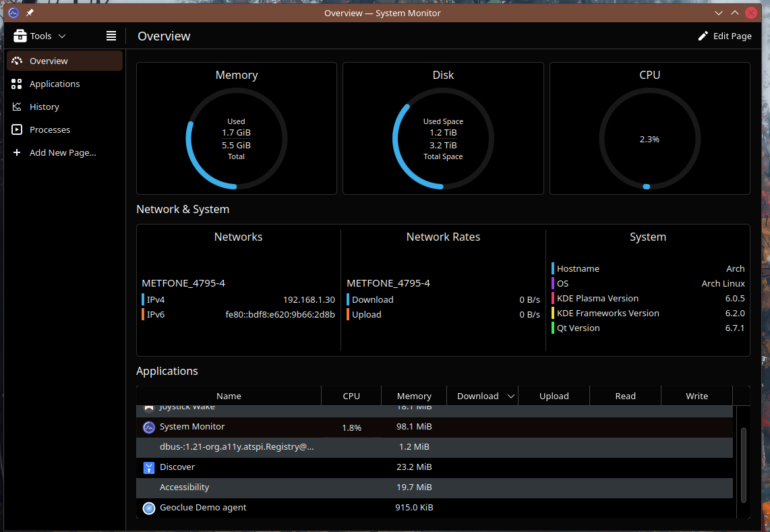Click KDE Frameworks Version 6.2.0

click(648, 313)
